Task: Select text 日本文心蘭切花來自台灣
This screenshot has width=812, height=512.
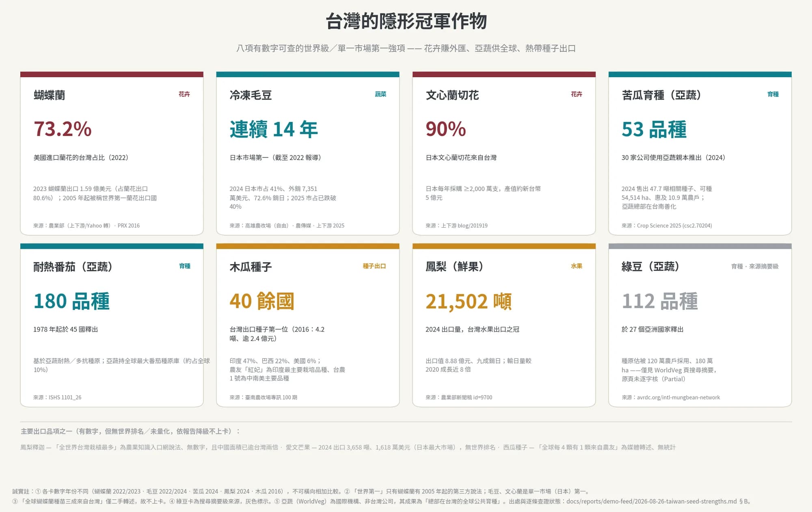Action: (x=461, y=158)
